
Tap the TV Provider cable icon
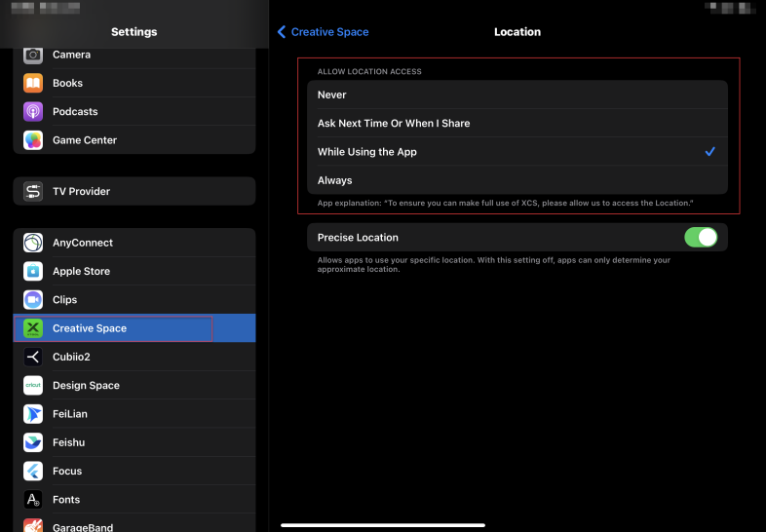(33, 192)
